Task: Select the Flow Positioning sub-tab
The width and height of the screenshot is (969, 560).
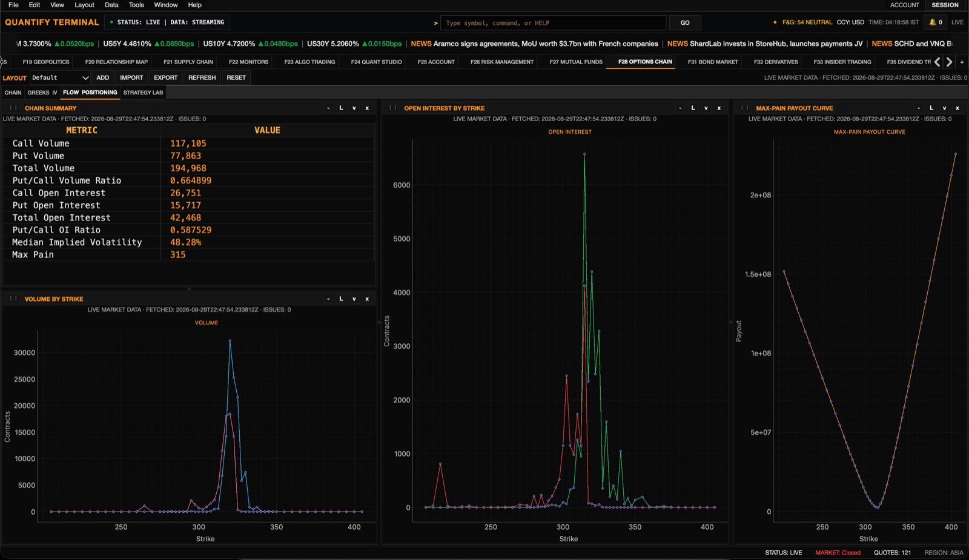Action: 90,93
